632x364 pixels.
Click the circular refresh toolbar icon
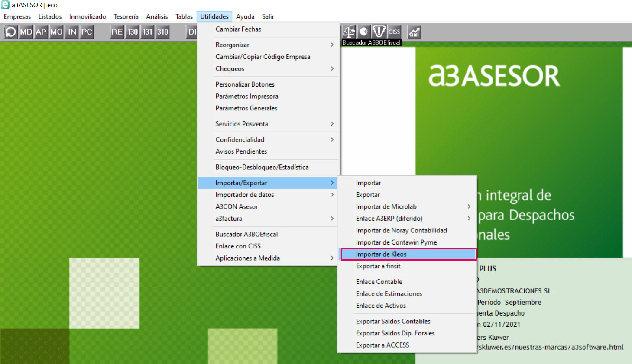(11, 32)
